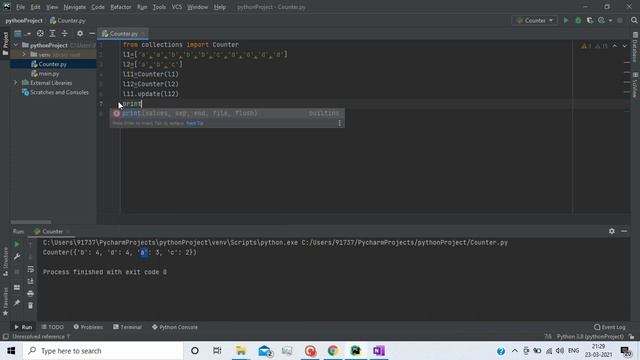Toggle the Structure side tool window
The image size is (640, 360).
(x=5, y=261)
